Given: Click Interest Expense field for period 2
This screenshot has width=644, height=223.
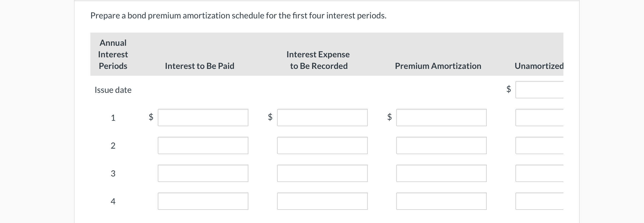Looking at the screenshot, I should (x=322, y=145).
